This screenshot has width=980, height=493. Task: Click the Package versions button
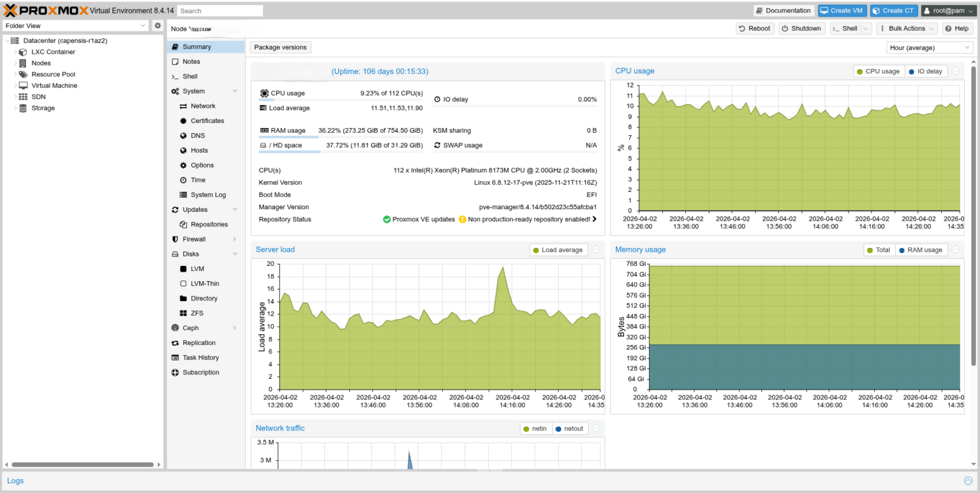click(281, 47)
